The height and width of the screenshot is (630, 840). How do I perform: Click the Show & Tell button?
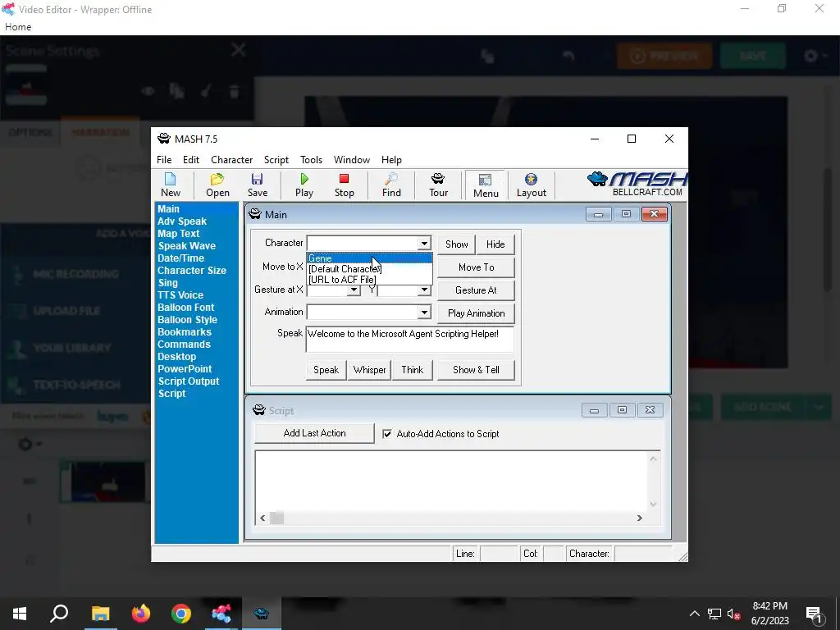tap(476, 370)
